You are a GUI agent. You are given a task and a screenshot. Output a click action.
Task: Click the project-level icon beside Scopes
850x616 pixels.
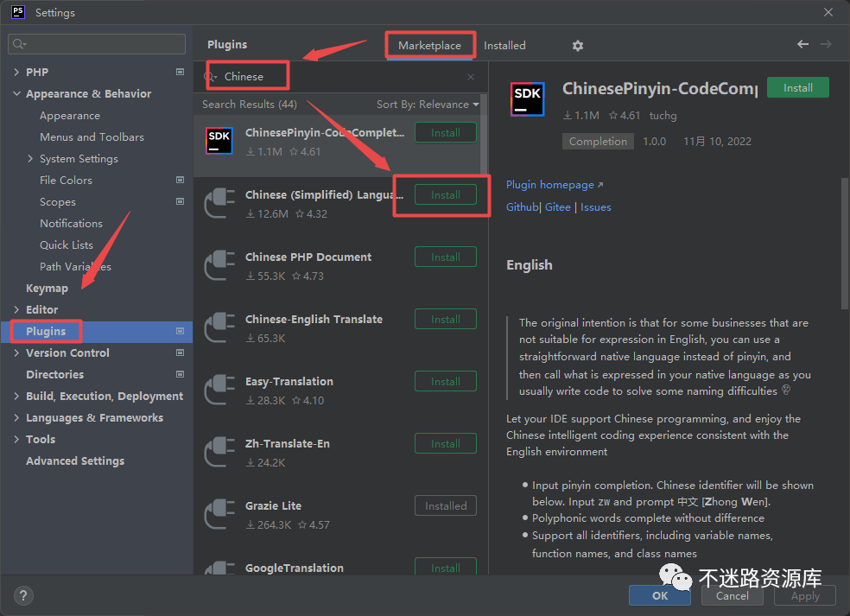(180, 201)
